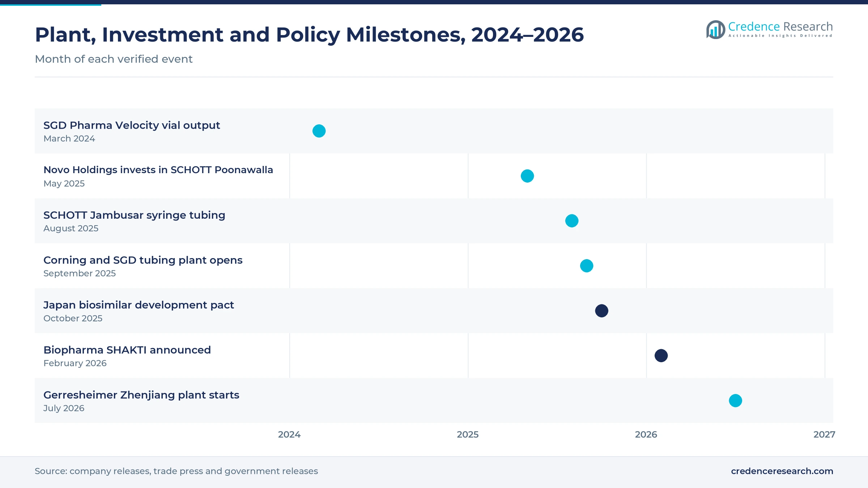
Task: Select the dark February 2026 SHAKTI dot
Action: [x=661, y=356]
